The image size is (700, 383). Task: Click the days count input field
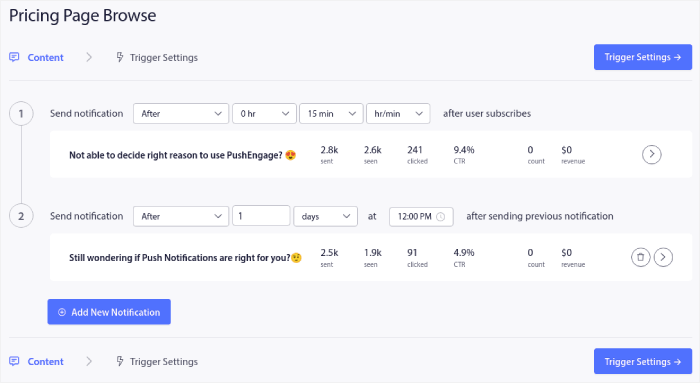(x=261, y=216)
